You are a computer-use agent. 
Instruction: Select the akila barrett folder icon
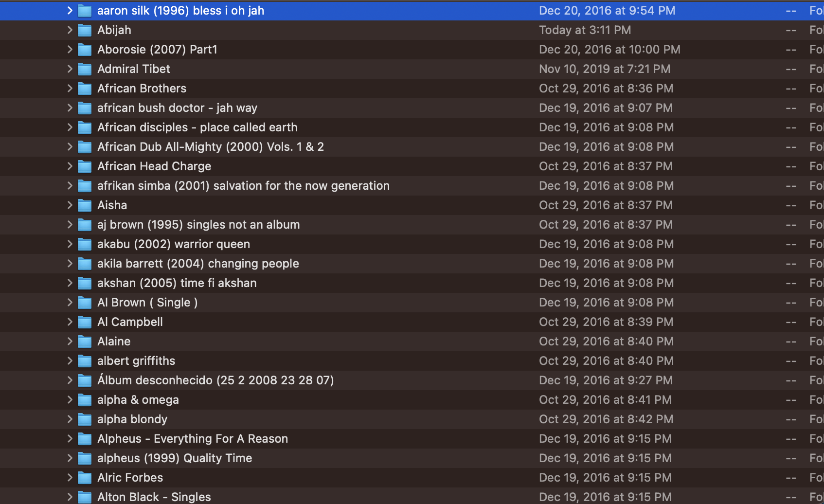click(x=85, y=264)
